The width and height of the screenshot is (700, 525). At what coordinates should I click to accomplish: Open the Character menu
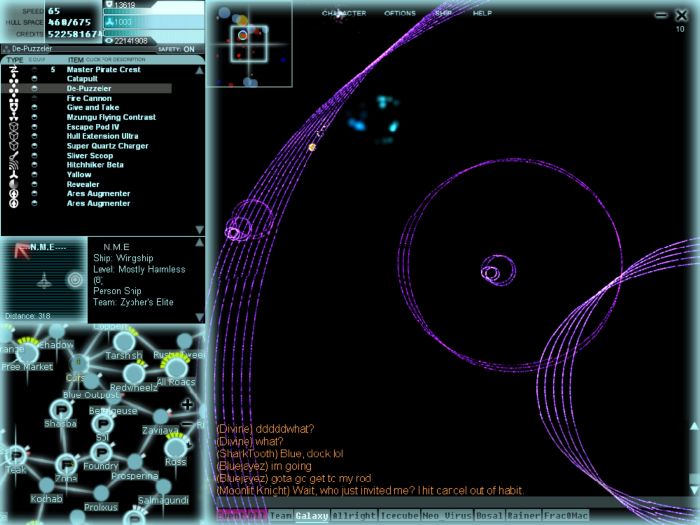[343, 14]
